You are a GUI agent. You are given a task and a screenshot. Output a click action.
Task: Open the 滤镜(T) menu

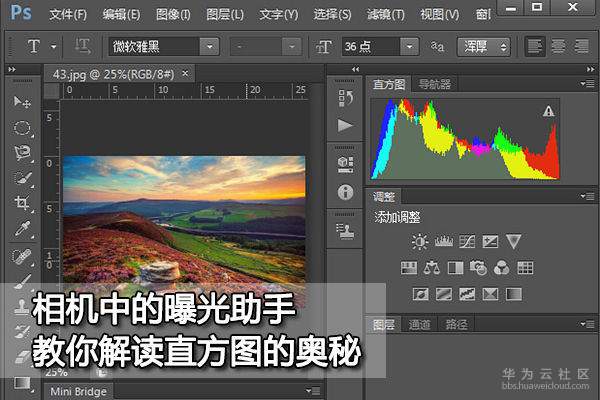coord(385,15)
